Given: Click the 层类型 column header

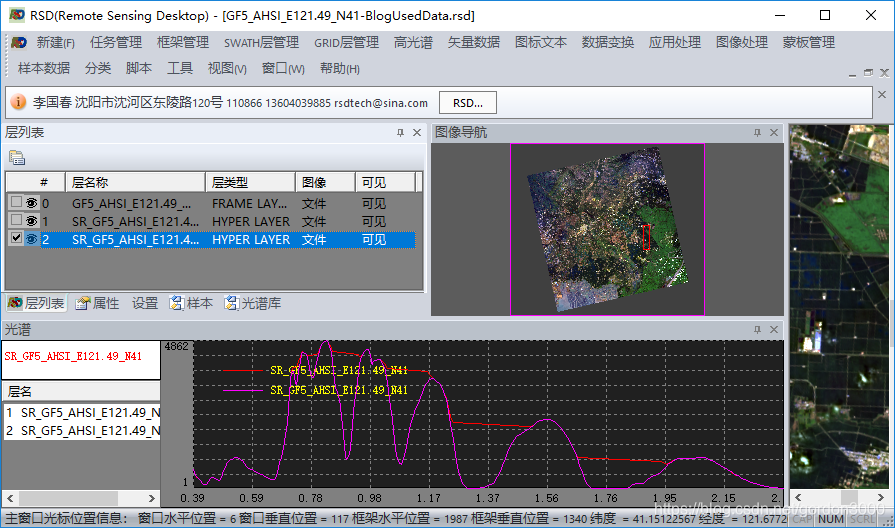Looking at the screenshot, I should [x=250, y=183].
